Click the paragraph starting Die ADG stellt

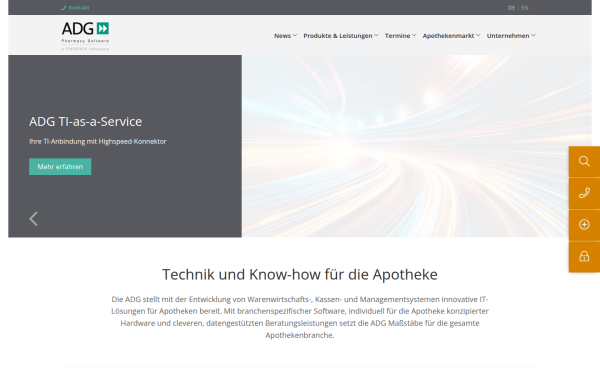coord(300,317)
